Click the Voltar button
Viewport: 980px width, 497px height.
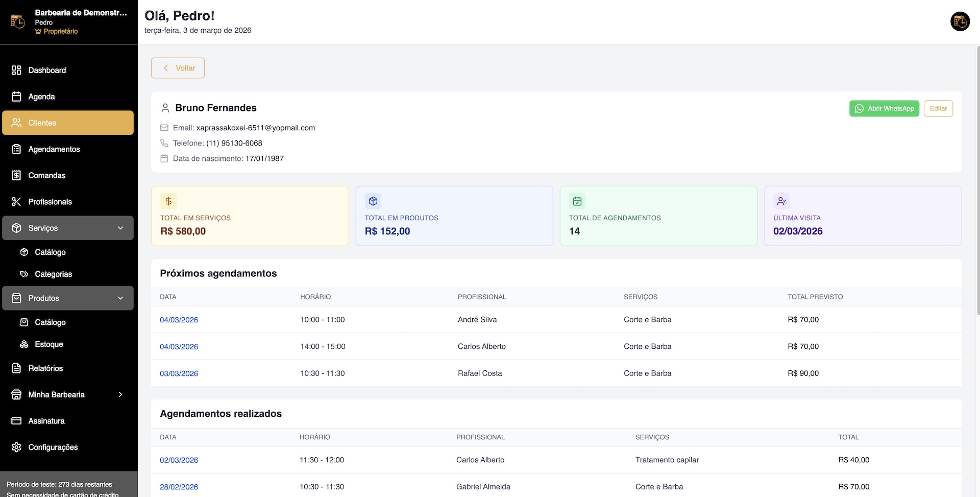click(178, 68)
